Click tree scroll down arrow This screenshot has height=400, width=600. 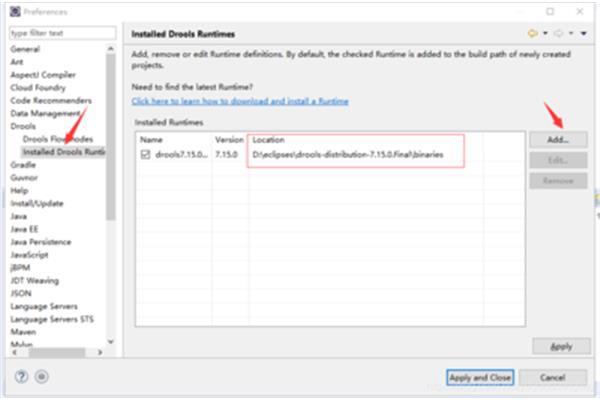[111, 341]
